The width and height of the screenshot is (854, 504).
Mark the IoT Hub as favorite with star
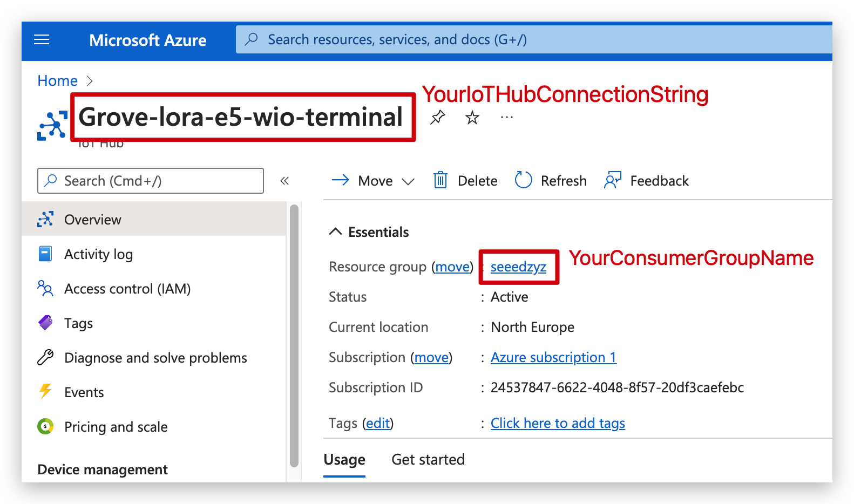pos(472,117)
